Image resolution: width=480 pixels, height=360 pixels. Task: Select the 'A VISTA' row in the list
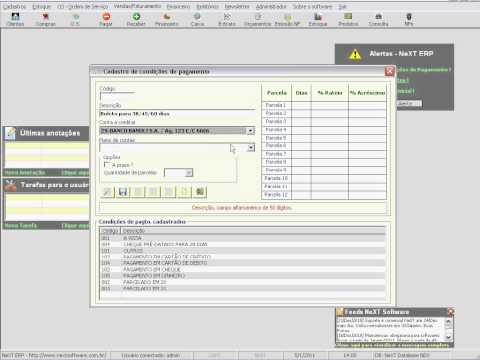pyautogui.click(x=243, y=238)
